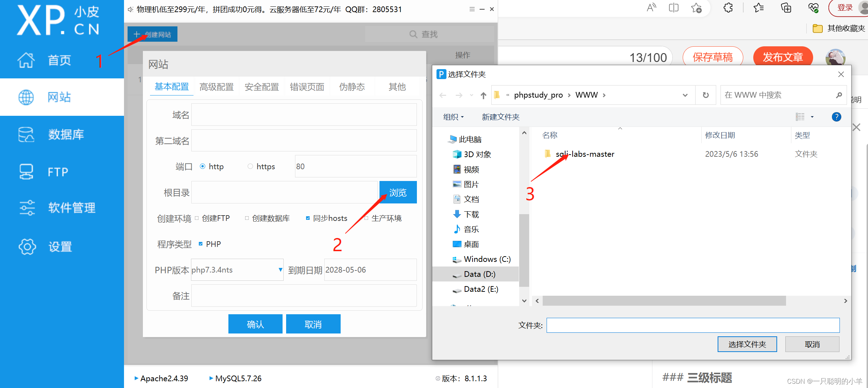Open 软件管理 software management
The height and width of the screenshot is (388, 868).
(57, 207)
